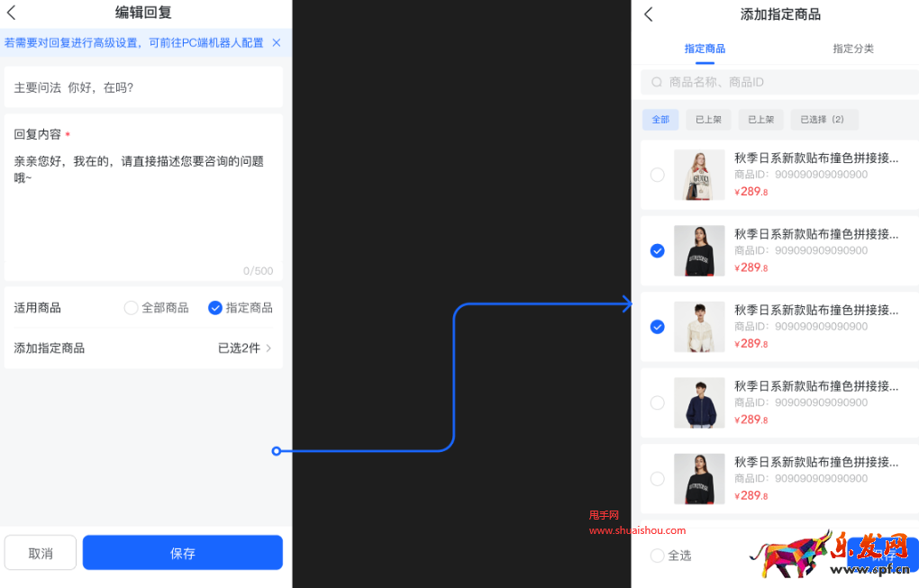Open the 已选择（2）filter

pos(823,119)
